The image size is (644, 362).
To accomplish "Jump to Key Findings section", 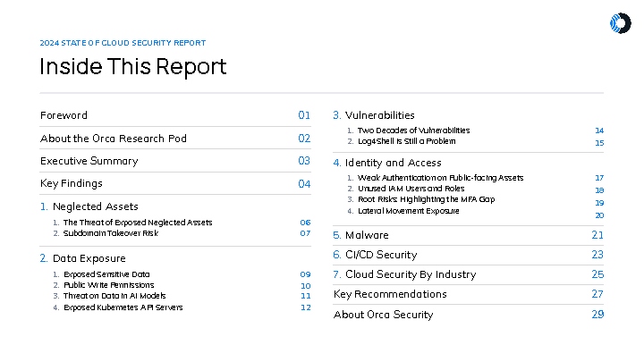I will (72, 183).
